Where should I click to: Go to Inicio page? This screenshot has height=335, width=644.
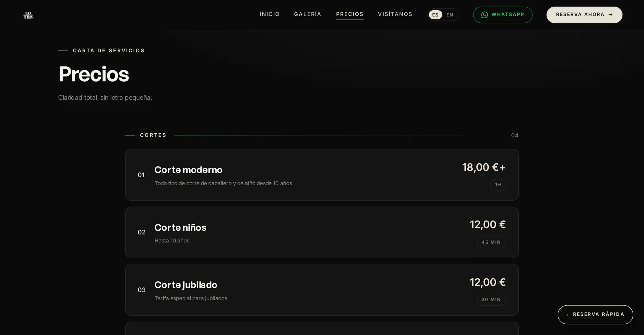[x=270, y=14]
